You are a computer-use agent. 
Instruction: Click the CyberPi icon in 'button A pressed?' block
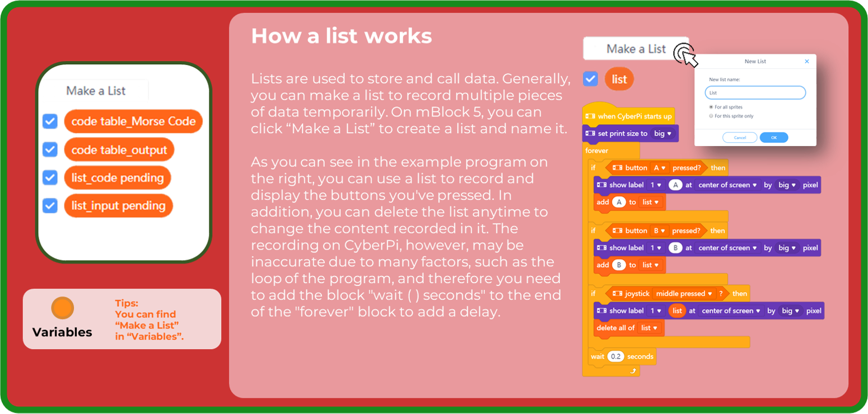[617, 168]
